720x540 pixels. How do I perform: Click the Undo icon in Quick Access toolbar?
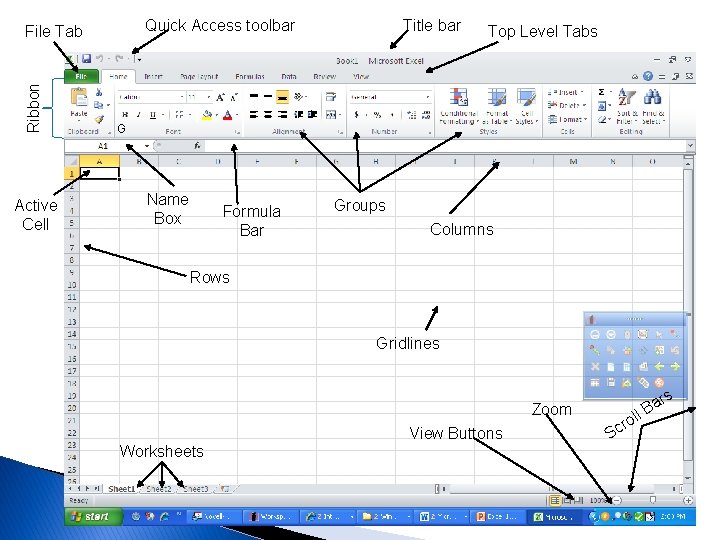(100, 59)
